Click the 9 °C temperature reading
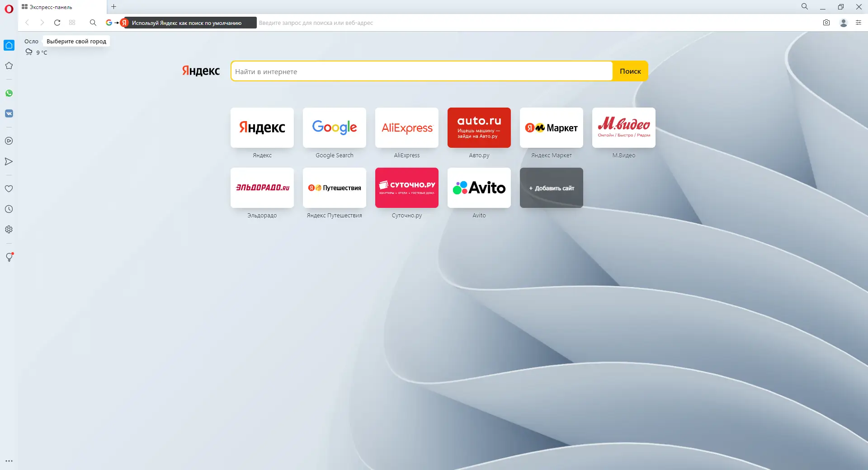The width and height of the screenshot is (868, 470). point(42,52)
